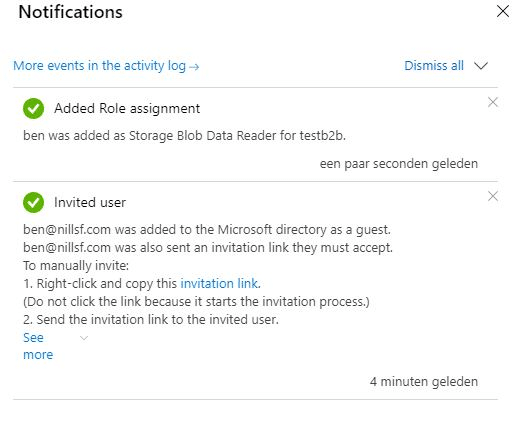The width and height of the screenshot is (517, 425).
Task: Click the green check icon for Invited user
Action: click(x=33, y=202)
